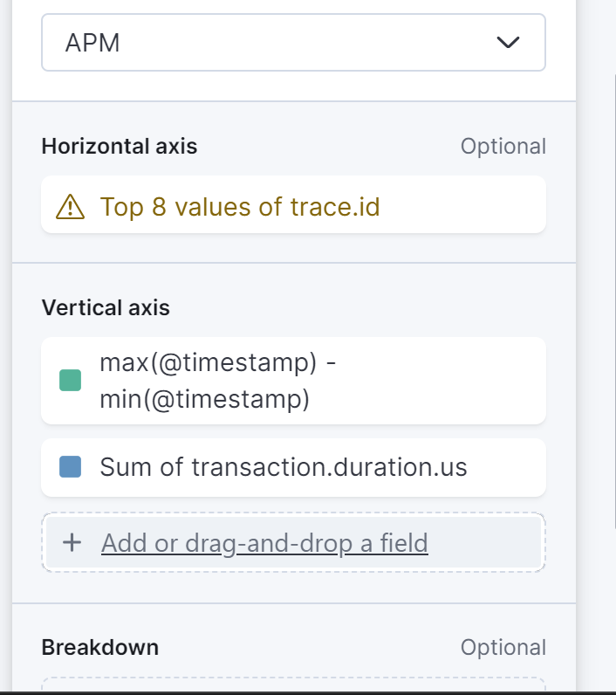Open Top 8 values of trace.id settings
Screen dimensions: 616x695
pyautogui.click(x=240, y=207)
